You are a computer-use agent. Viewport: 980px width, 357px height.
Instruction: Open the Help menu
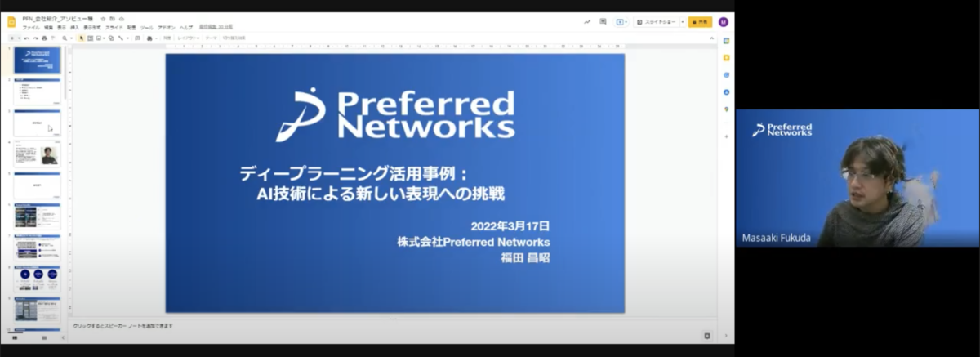click(186, 27)
